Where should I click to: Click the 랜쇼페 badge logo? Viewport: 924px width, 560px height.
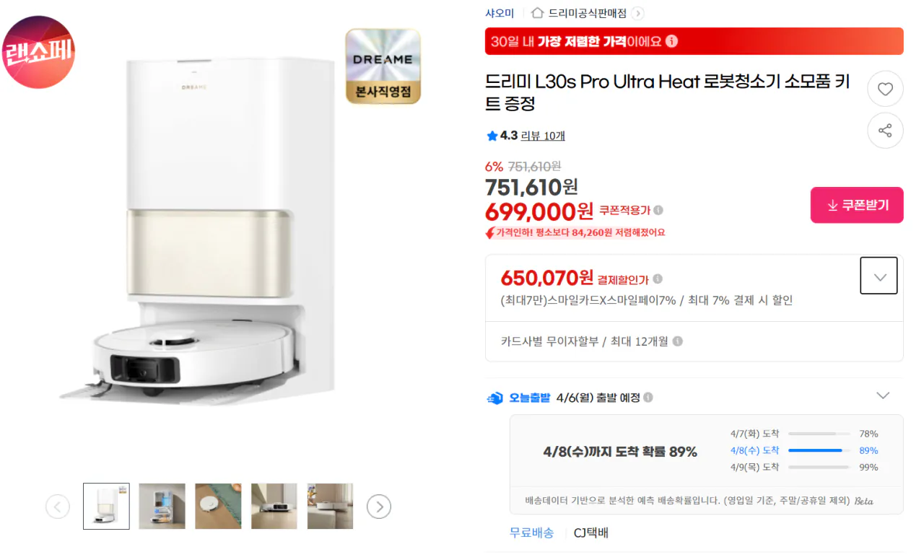(39, 52)
